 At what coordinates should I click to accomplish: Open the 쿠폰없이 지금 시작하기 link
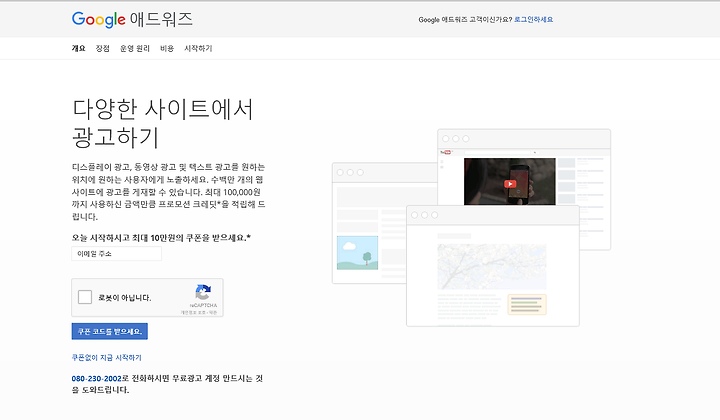pos(107,358)
